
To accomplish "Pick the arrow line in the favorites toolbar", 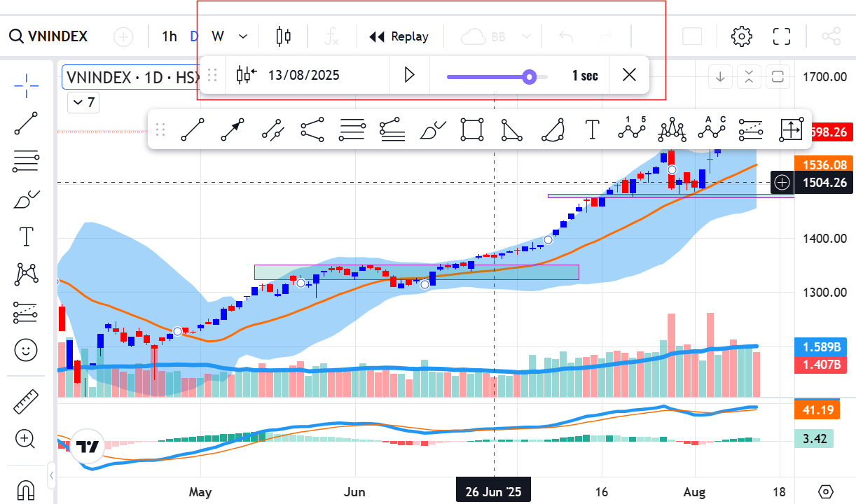I will point(233,129).
